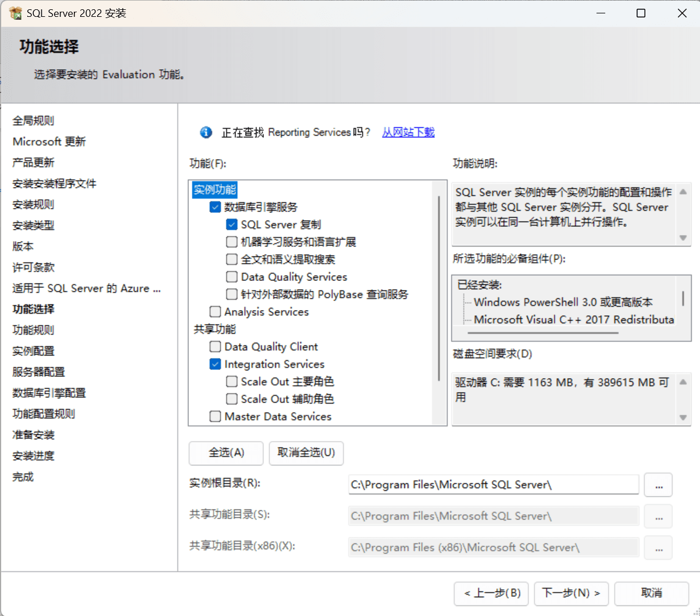Select 产品更新 step in sidebar
700x616 pixels.
33,163
